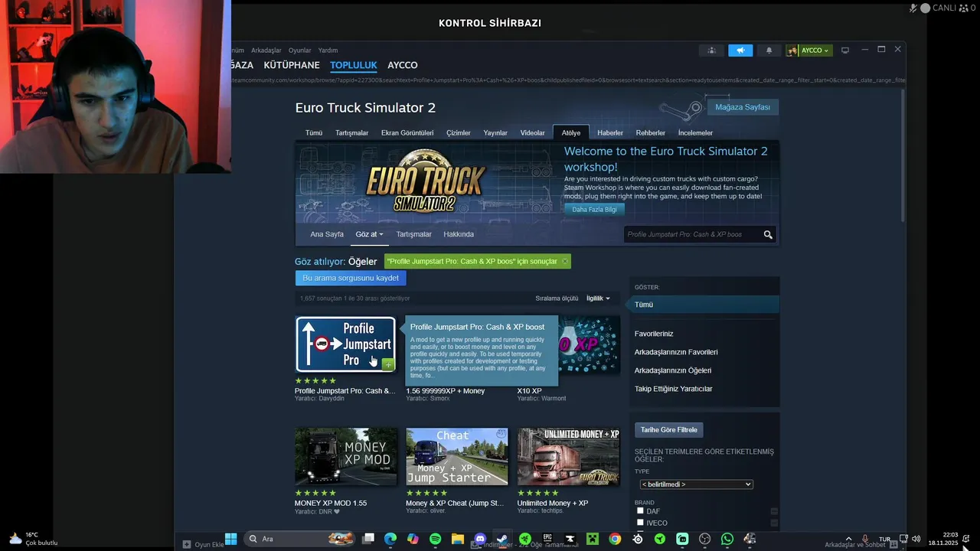Viewport: 980px width, 551px height.
Task: Go to the Rehberler tab
Action: click(650, 132)
